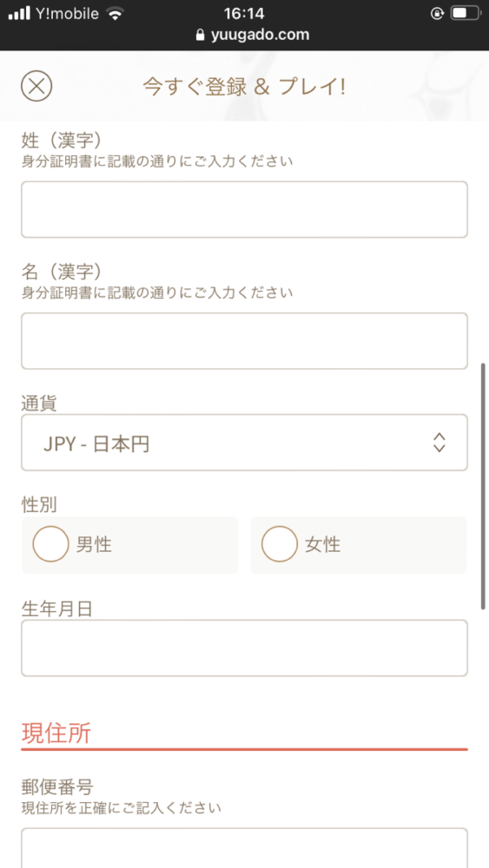Tap the up-down chevrons in currency selector
This screenshot has width=489, height=868.
point(439,443)
